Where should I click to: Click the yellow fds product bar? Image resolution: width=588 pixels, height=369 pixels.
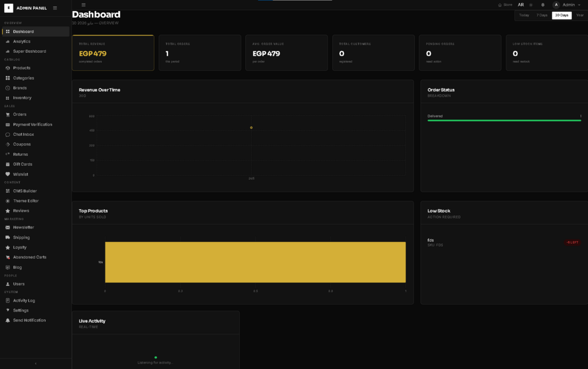pyautogui.click(x=255, y=262)
